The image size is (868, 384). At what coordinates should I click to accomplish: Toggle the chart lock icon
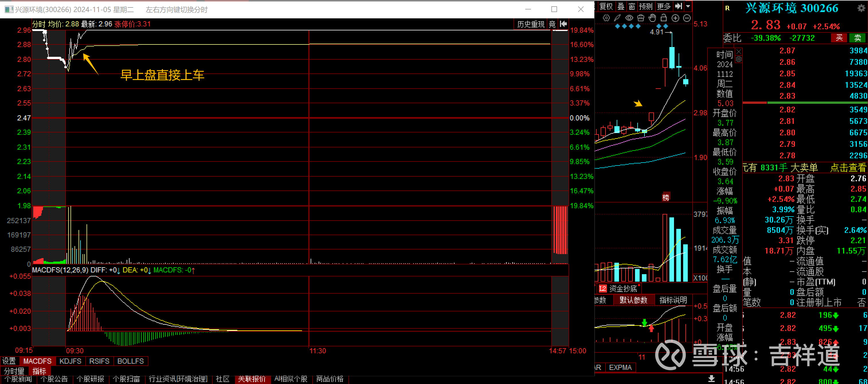(663, 18)
